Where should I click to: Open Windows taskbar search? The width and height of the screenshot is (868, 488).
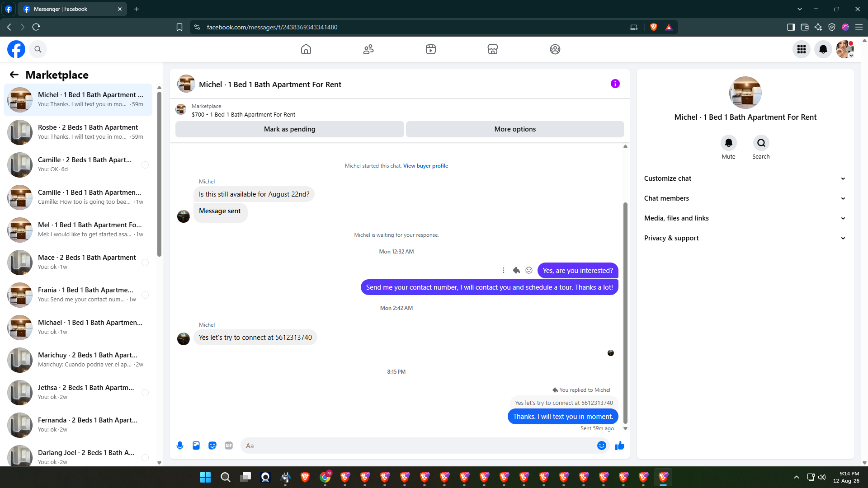tap(226, 477)
